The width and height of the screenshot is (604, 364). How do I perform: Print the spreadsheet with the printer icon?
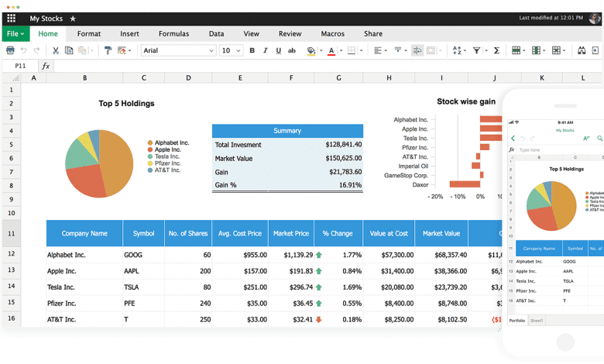point(10,50)
